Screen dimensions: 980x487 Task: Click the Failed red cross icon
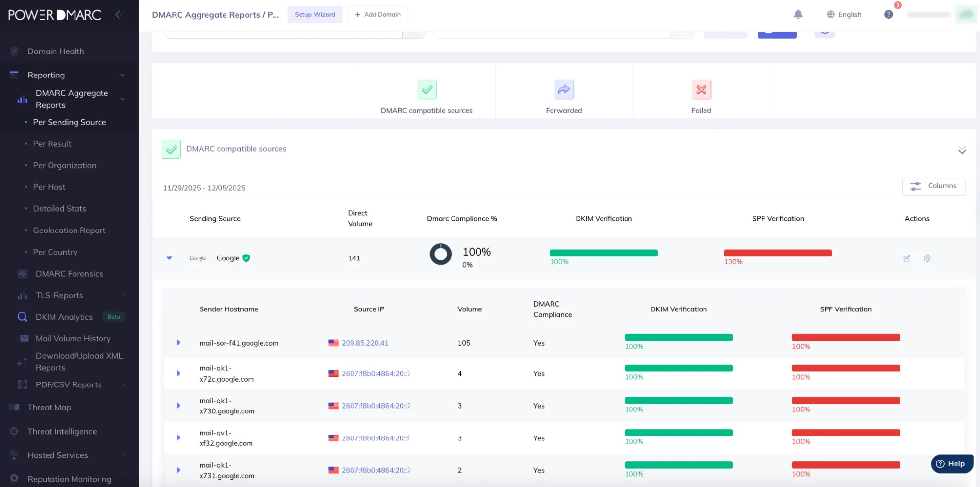[701, 89]
